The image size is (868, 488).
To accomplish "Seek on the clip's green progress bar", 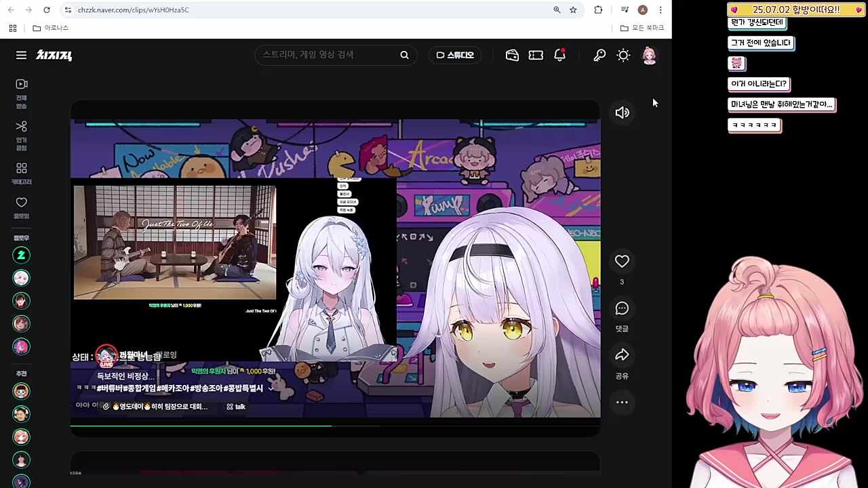I will (335, 426).
